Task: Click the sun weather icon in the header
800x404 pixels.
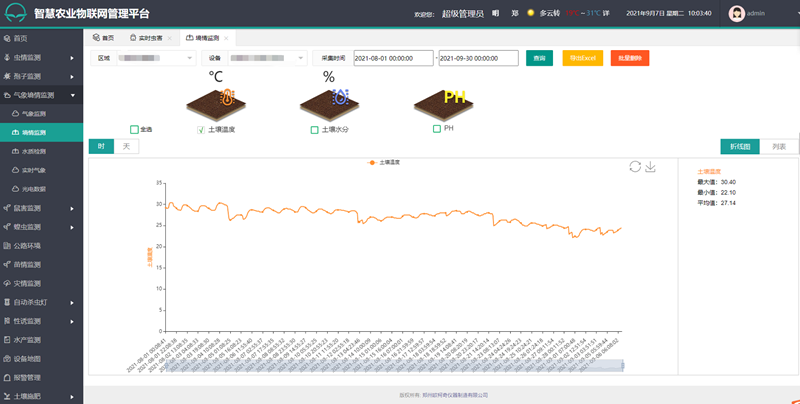Action: point(531,13)
